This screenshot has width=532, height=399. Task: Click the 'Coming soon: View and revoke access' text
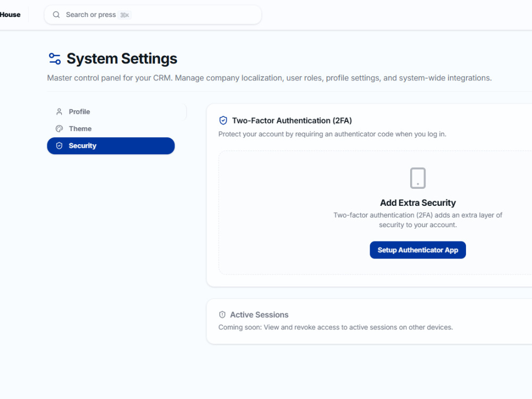[x=336, y=327]
